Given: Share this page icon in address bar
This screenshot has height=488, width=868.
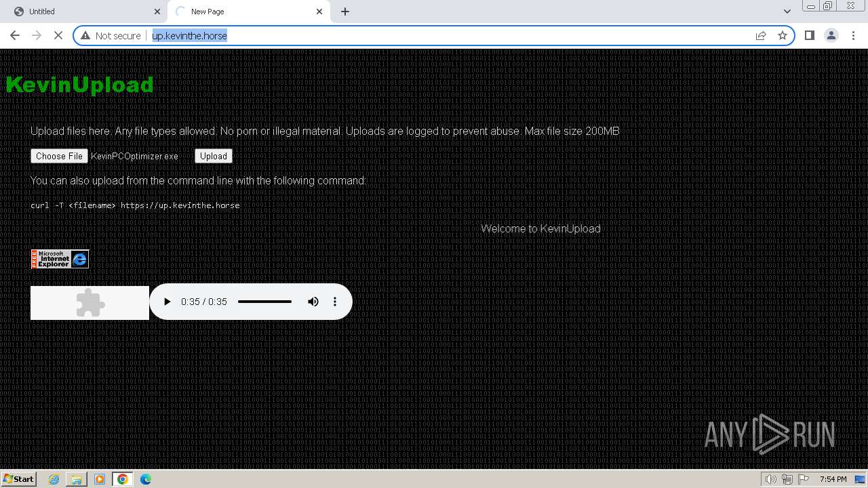Looking at the screenshot, I should pos(761,35).
